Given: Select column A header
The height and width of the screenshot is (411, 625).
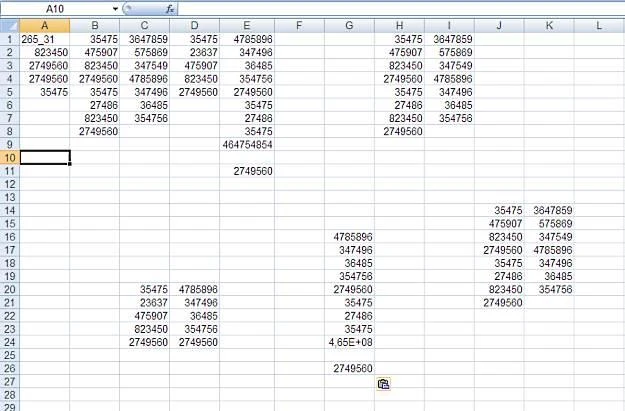Looking at the screenshot, I should pos(45,25).
